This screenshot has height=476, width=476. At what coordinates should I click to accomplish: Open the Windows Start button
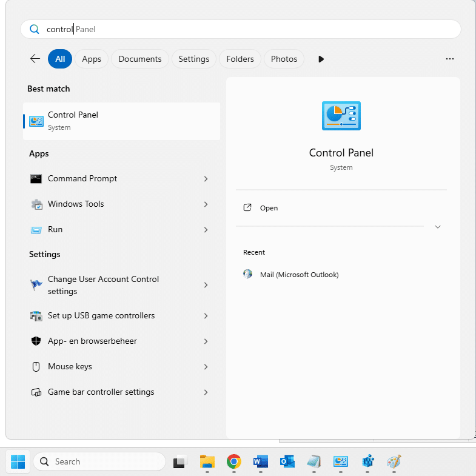point(18,461)
